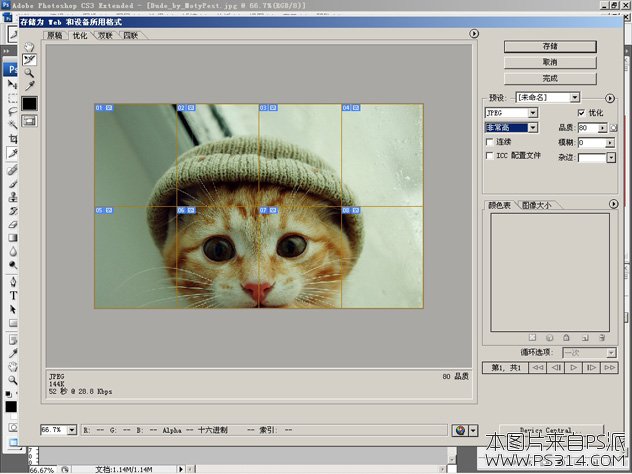Select the Zoom tool in dialog

click(x=30, y=73)
